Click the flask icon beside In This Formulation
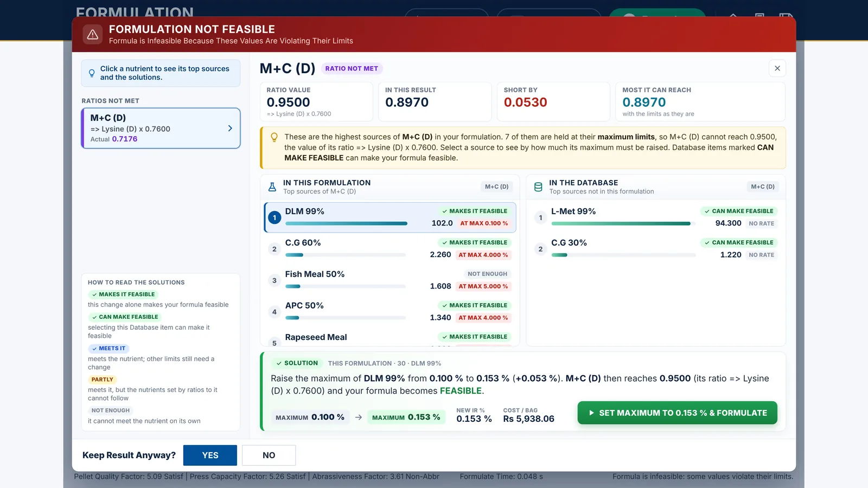 (272, 187)
